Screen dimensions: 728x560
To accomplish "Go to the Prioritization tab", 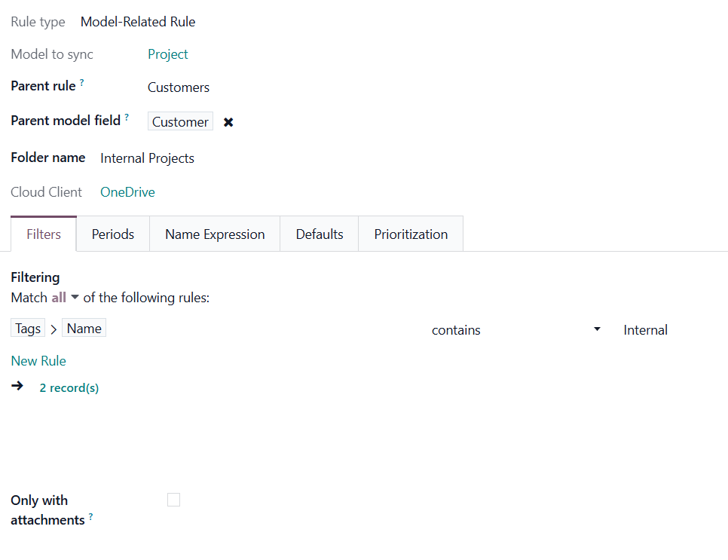I will (411, 234).
